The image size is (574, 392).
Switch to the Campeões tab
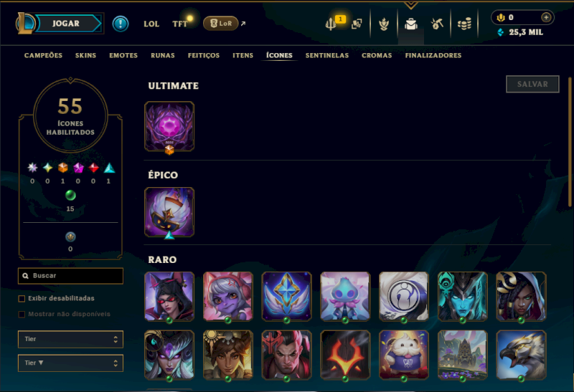click(x=43, y=55)
